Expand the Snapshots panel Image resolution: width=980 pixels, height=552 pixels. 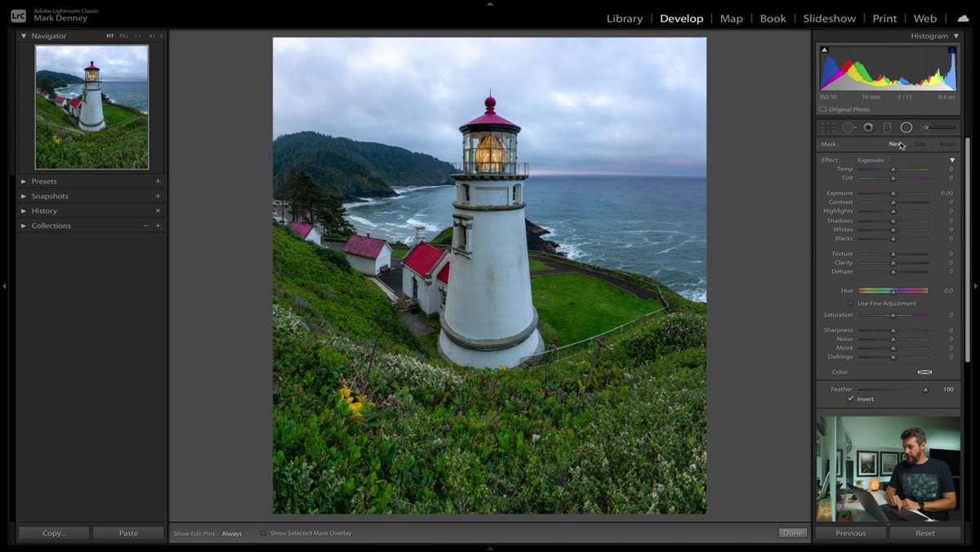point(24,196)
